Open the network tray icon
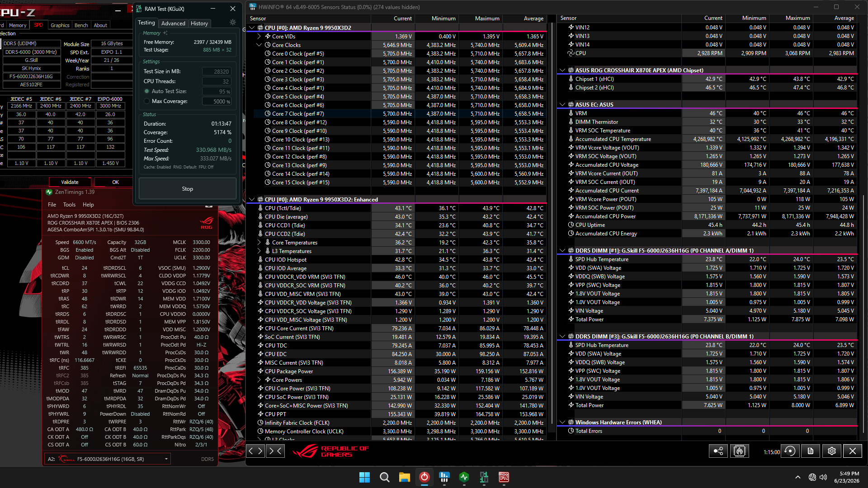 tap(812, 477)
